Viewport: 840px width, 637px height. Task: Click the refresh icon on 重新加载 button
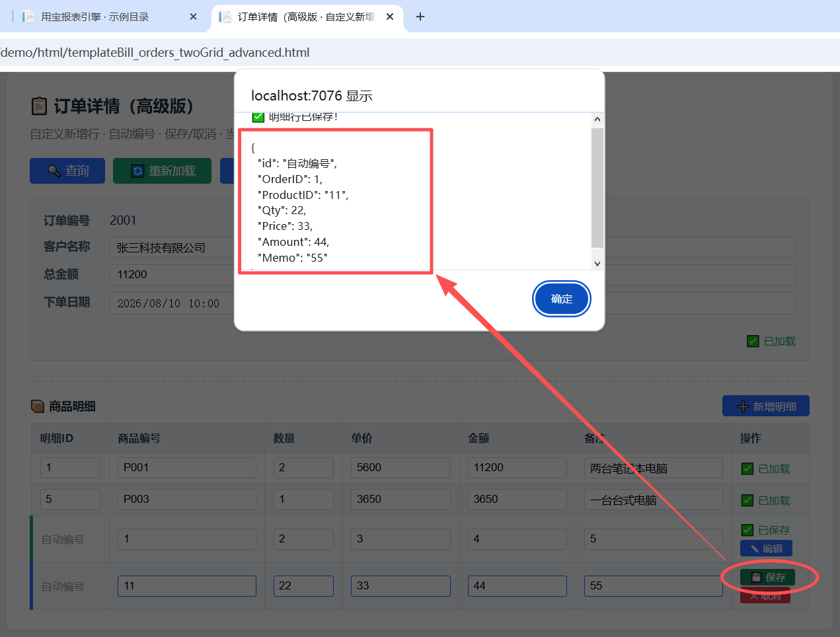click(137, 171)
